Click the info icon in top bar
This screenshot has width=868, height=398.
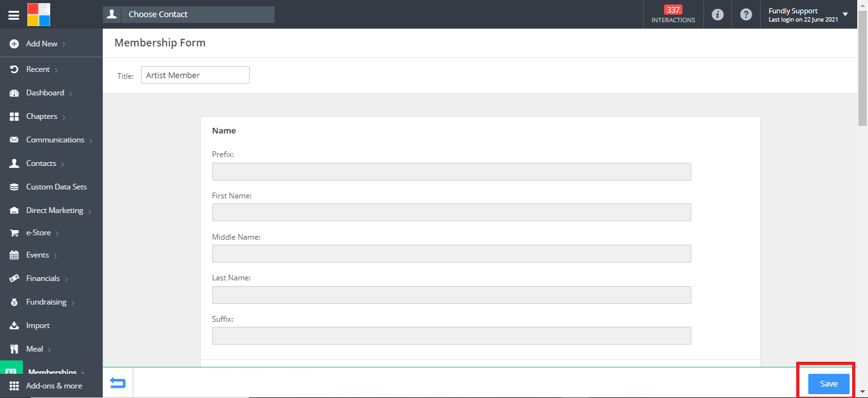[x=717, y=15]
